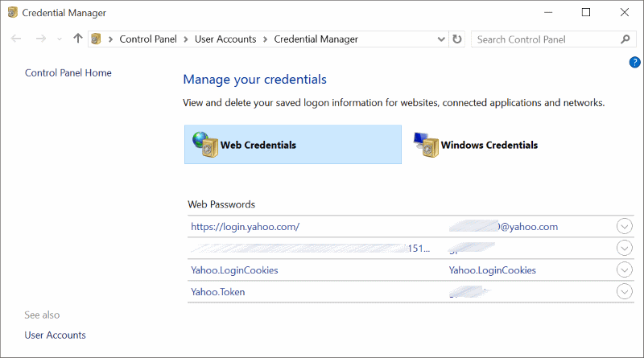
Task: Close the Credential Manager window
Action: coord(625,12)
